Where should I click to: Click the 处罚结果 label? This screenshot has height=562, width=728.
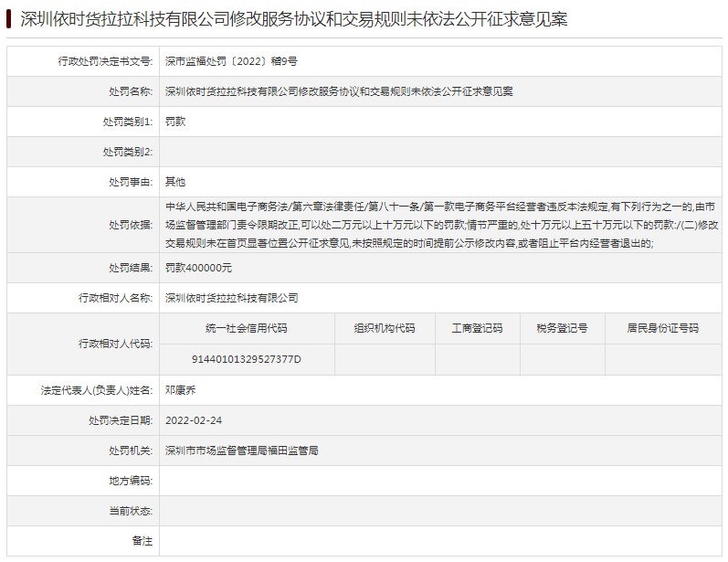coord(131,268)
